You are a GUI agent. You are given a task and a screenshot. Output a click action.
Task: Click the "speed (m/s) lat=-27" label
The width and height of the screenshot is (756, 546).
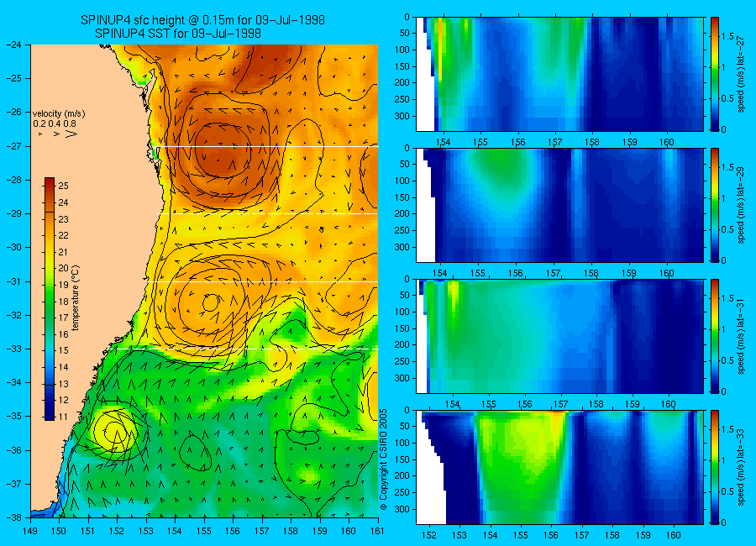pos(741,74)
